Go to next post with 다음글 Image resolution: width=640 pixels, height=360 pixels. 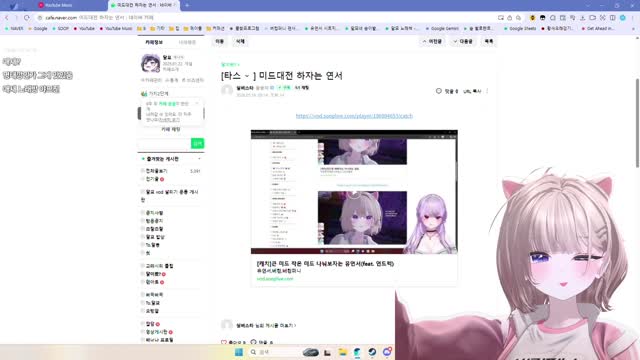[x=463, y=42]
